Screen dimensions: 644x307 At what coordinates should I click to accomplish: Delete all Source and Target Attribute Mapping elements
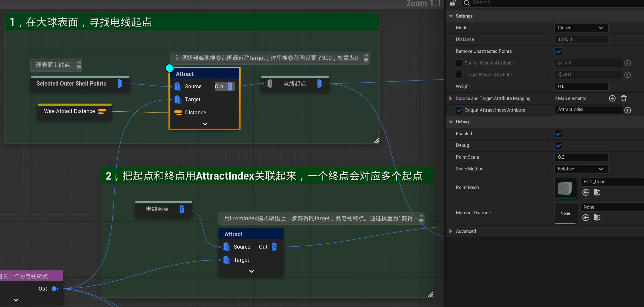coord(623,98)
